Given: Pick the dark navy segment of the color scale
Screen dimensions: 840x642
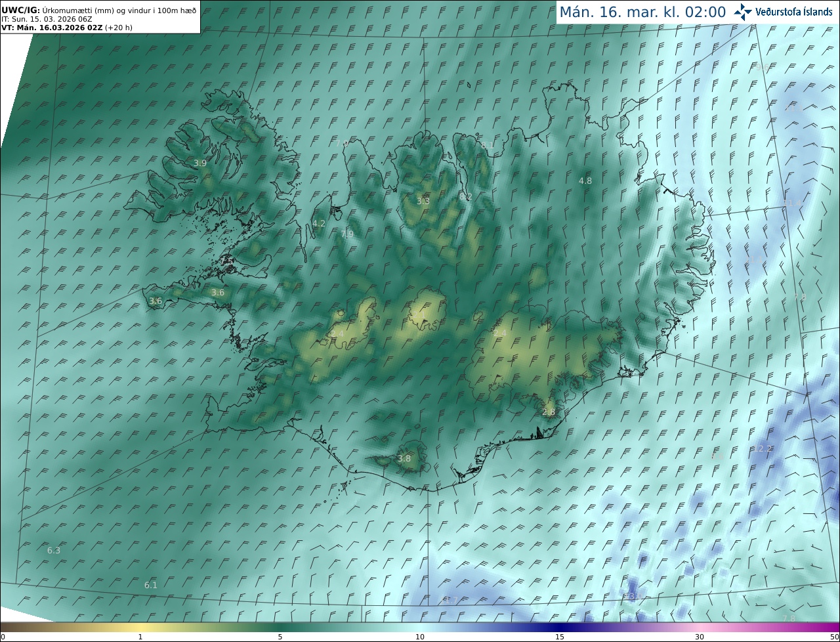Looking at the screenshot, I should point(560,627).
